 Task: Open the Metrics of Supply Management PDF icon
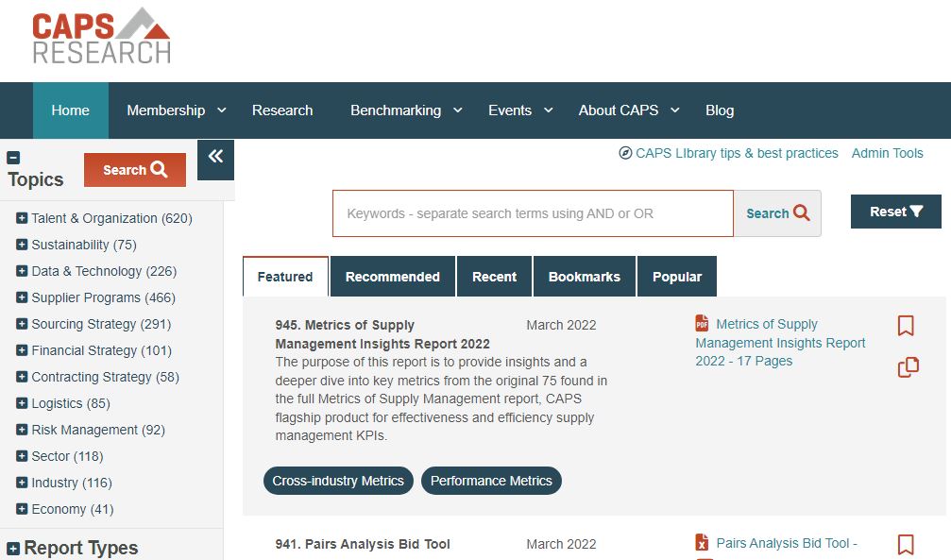[700, 324]
